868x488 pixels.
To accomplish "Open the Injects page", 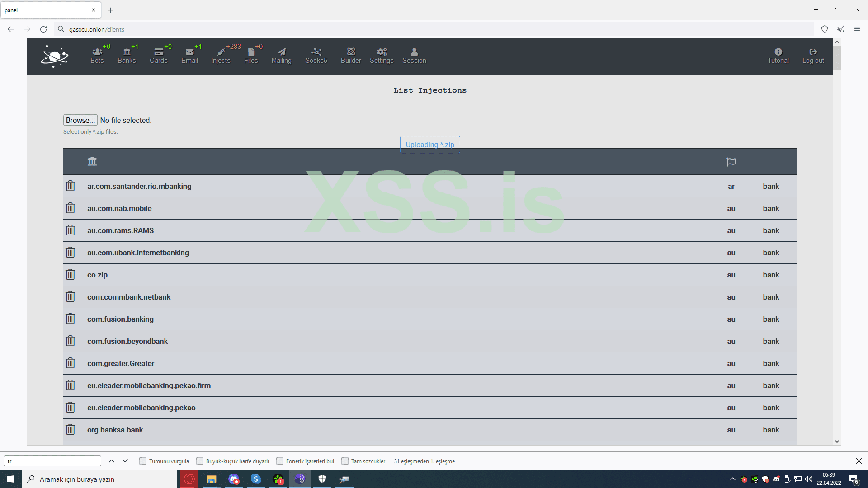I will (x=221, y=55).
